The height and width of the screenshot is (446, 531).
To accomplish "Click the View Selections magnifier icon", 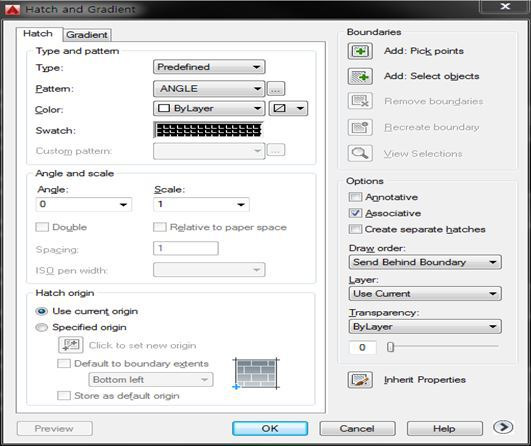I will 360,153.
